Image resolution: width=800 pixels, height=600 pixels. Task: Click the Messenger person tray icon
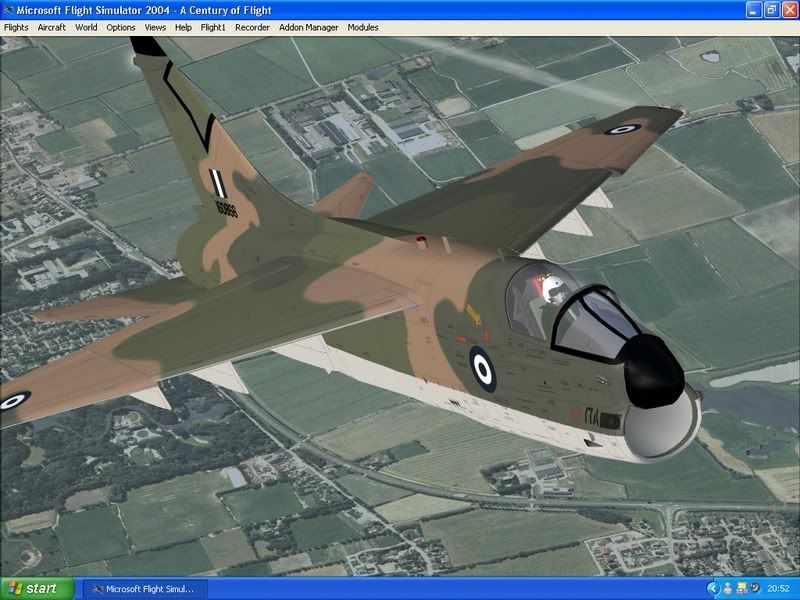point(728,589)
